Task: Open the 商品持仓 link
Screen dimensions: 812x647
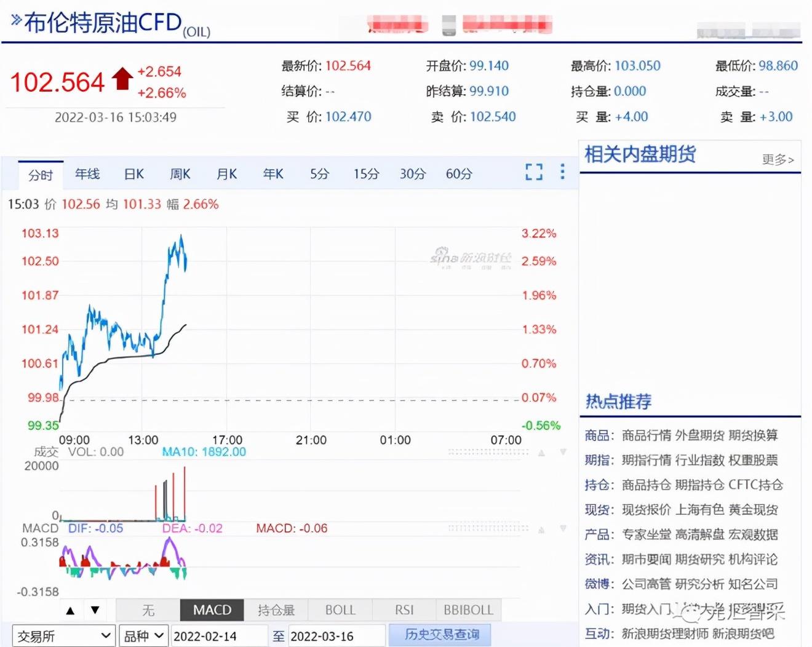Action: click(647, 485)
